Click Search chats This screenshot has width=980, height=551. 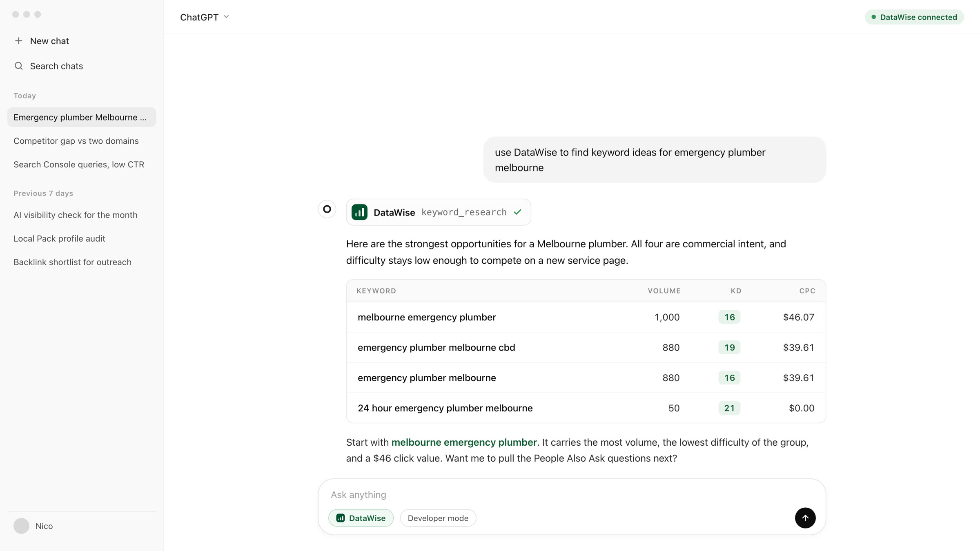point(56,66)
